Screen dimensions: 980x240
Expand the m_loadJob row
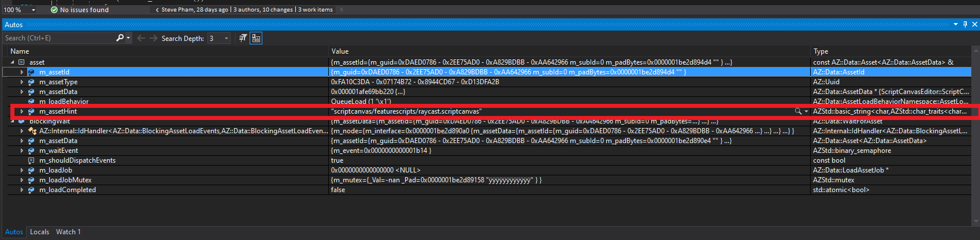22,170
